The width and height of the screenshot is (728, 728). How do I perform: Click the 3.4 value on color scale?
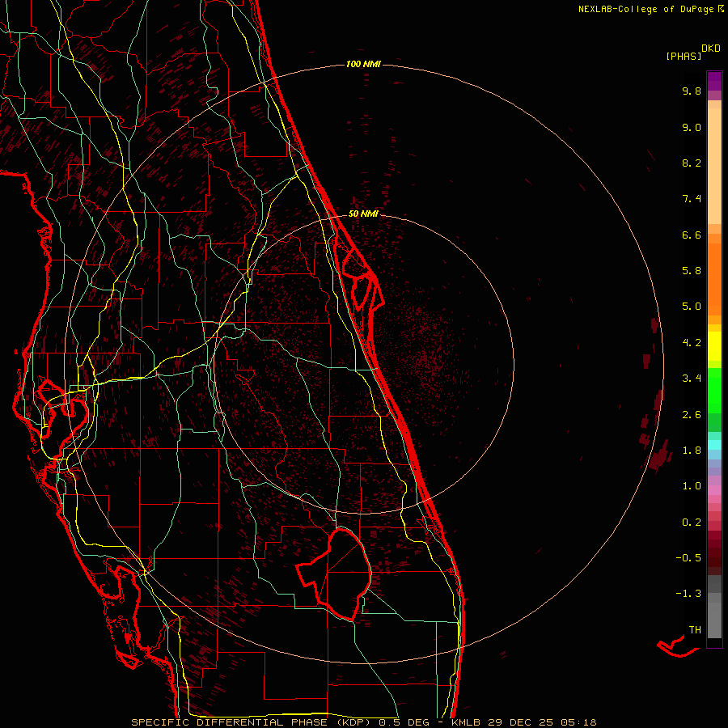pos(692,379)
